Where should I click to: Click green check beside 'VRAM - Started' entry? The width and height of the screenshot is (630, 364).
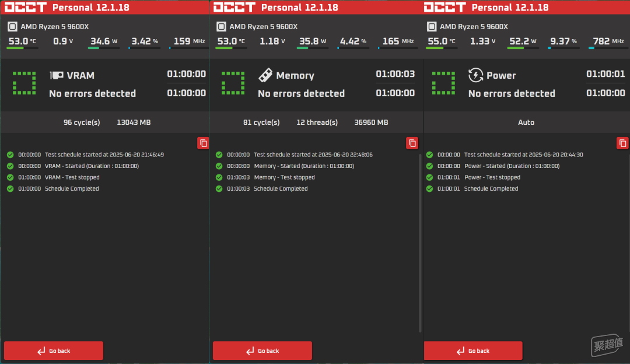point(10,166)
